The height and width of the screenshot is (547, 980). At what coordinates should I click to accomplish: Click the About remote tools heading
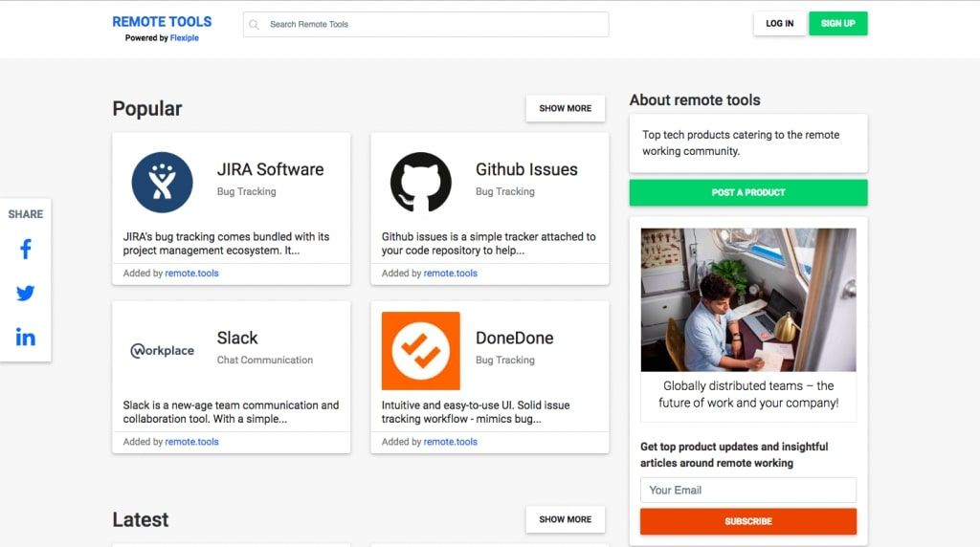click(x=695, y=99)
